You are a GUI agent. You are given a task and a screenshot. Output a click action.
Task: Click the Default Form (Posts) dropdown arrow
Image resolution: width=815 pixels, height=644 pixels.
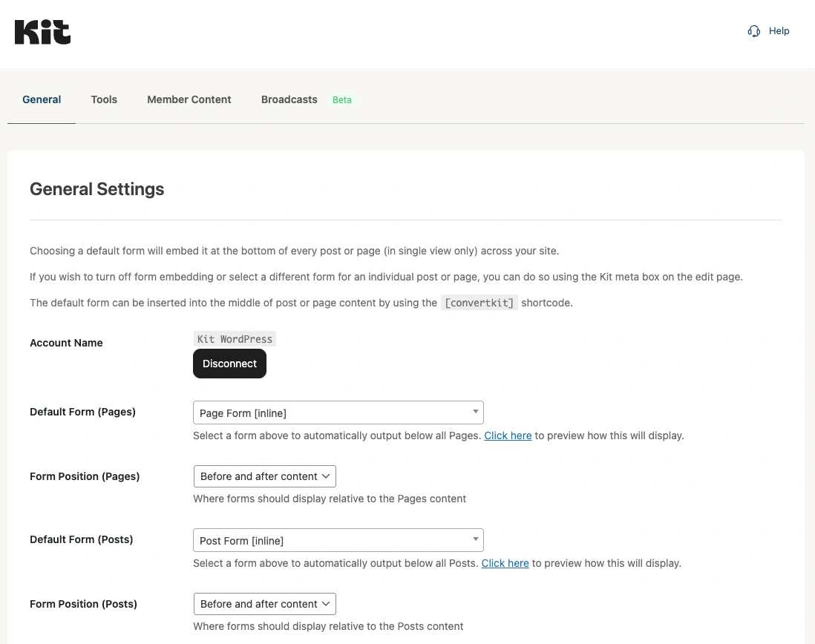click(475, 539)
